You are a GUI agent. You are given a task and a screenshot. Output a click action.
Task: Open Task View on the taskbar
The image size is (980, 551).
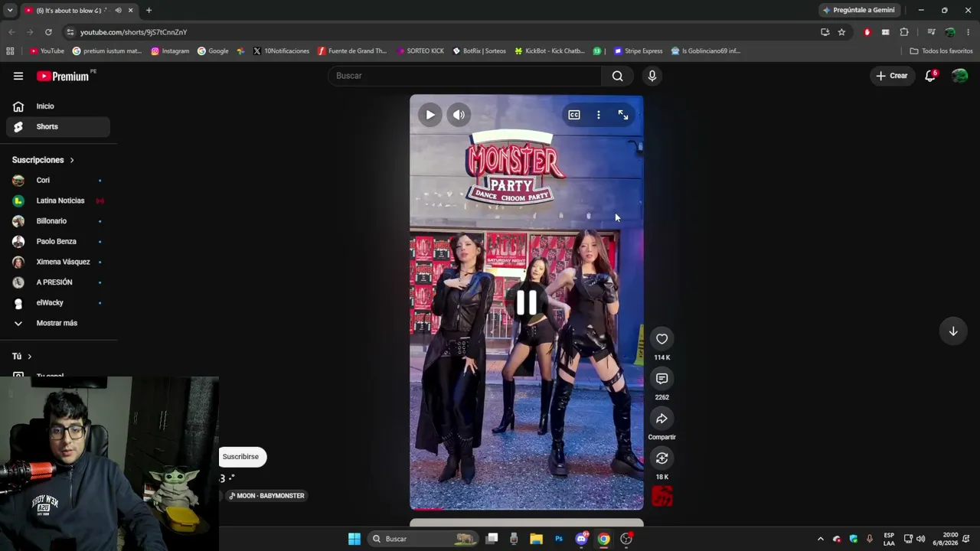[x=492, y=539]
